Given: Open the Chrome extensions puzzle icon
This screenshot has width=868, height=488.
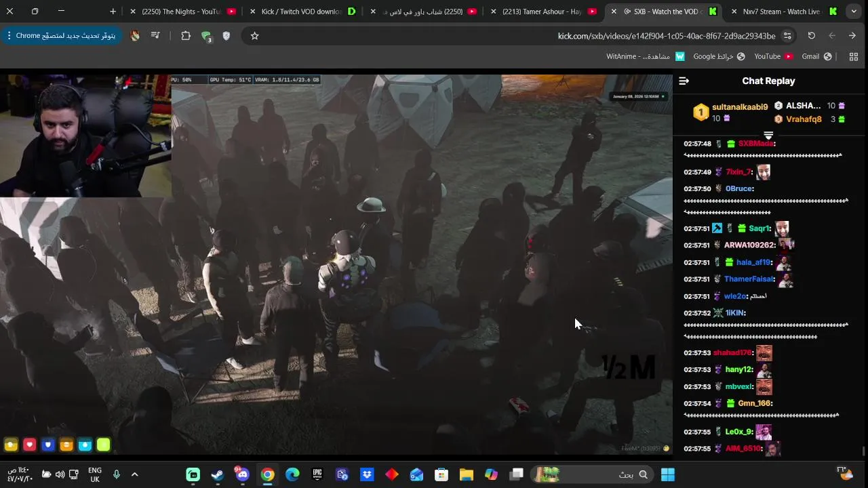Looking at the screenshot, I should [186, 36].
